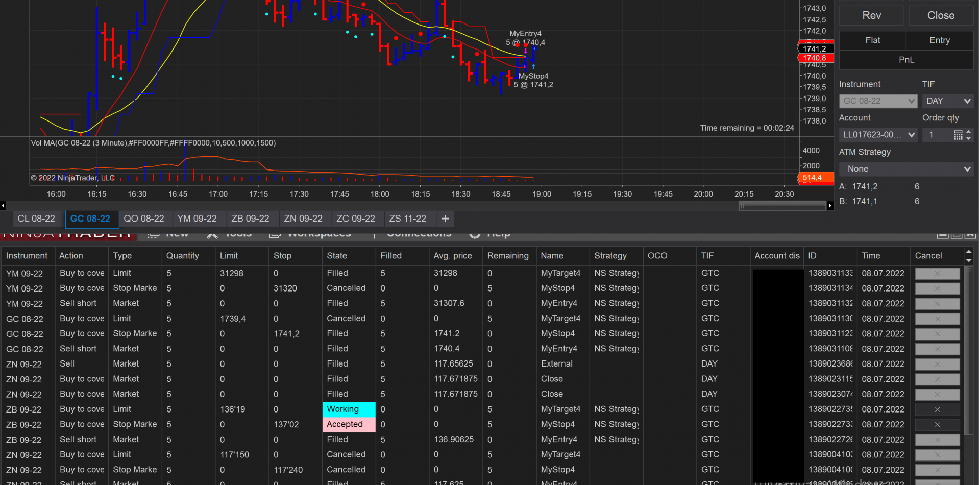This screenshot has width=980, height=485.
Task: Open the Account dropdown
Action: pyautogui.click(x=878, y=135)
